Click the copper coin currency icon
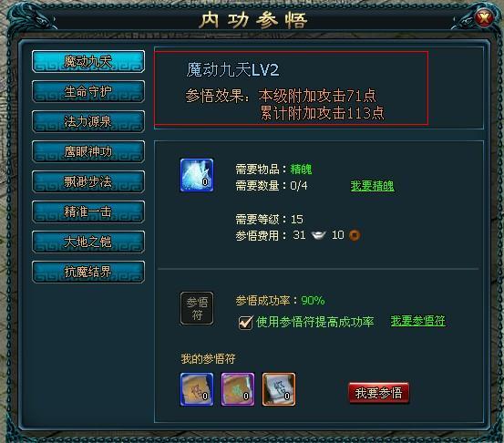Screen dimensions: 504x443 coord(355,235)
